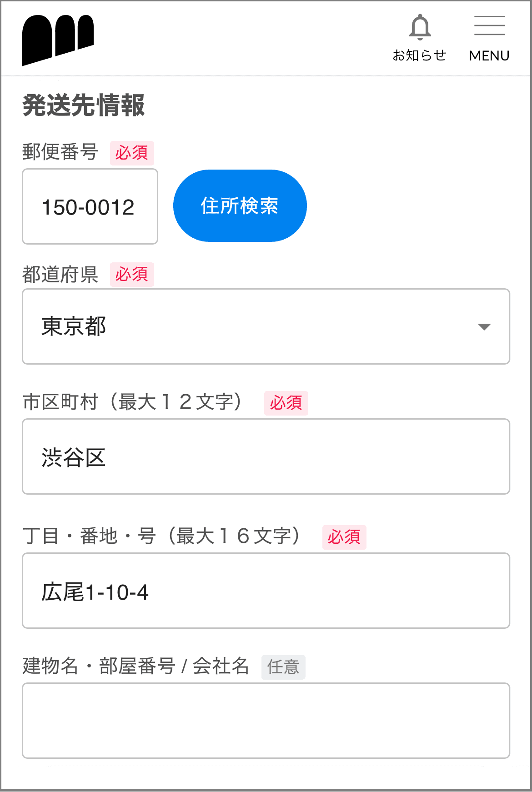Viewport: 532px width, 792px height.
Task: Click the 必須 badge beside 郵便番号
Action: tap(132, 153)
